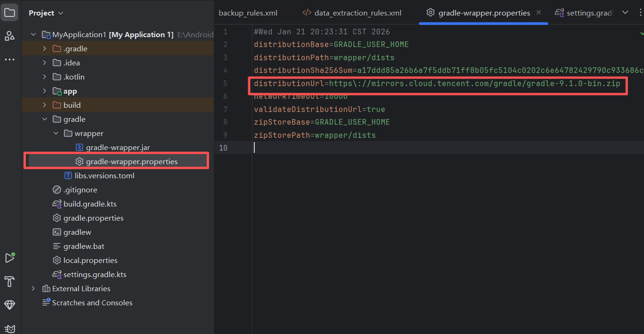Show the hidden editor tabs list chevron
644x334 pixels.
coord(625,13)
